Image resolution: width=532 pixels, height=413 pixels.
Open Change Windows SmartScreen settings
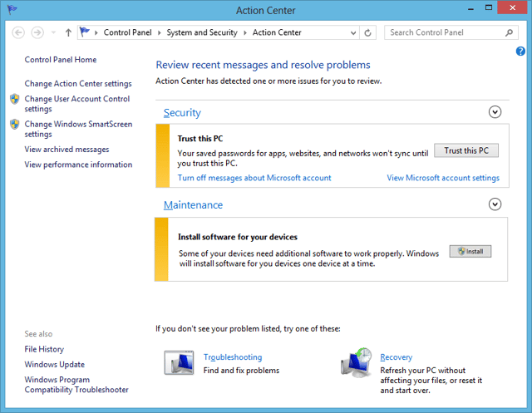coord(78,129)
